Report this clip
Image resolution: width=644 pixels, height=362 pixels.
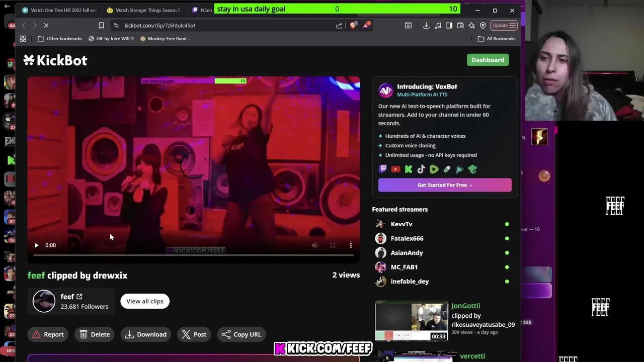click(48, 334)
